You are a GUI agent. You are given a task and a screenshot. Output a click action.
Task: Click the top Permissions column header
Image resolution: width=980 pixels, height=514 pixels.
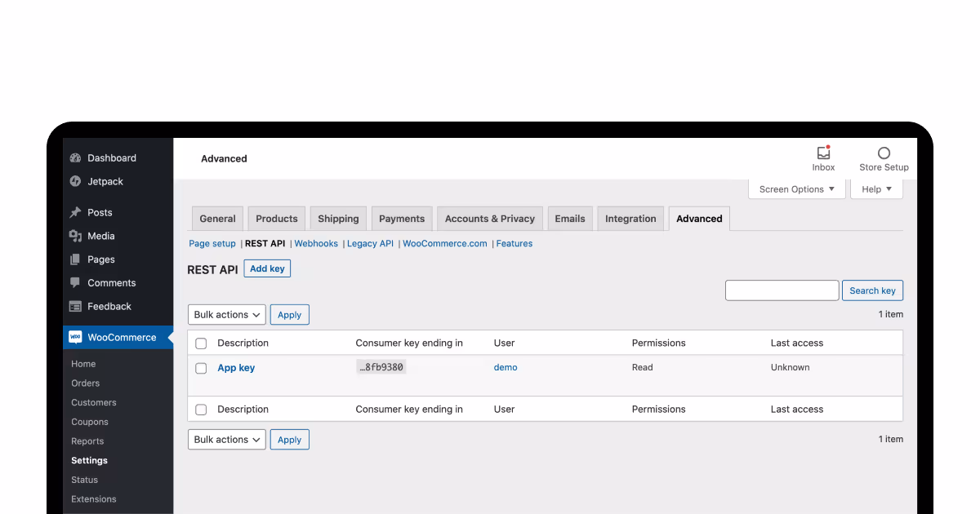(x=659, y=343)
